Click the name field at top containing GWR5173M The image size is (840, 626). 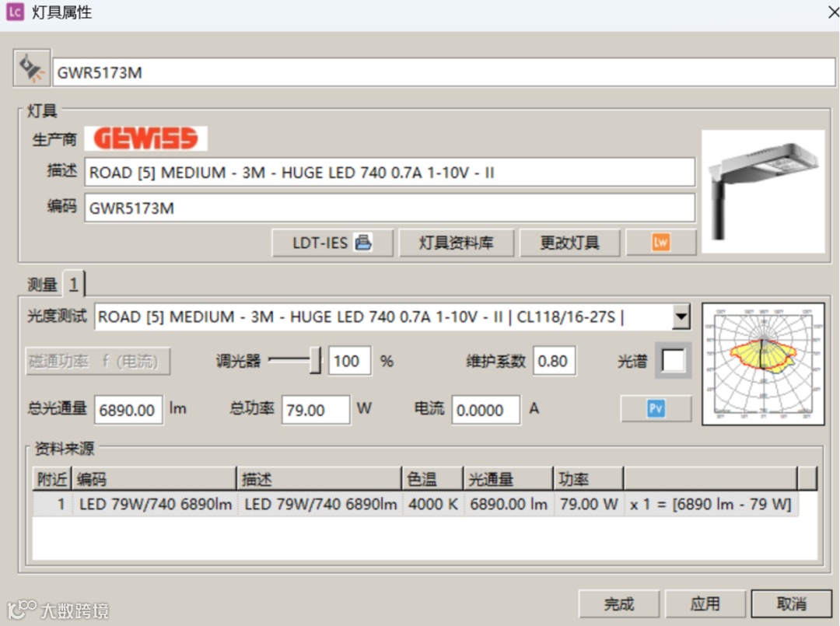(443, 72)
